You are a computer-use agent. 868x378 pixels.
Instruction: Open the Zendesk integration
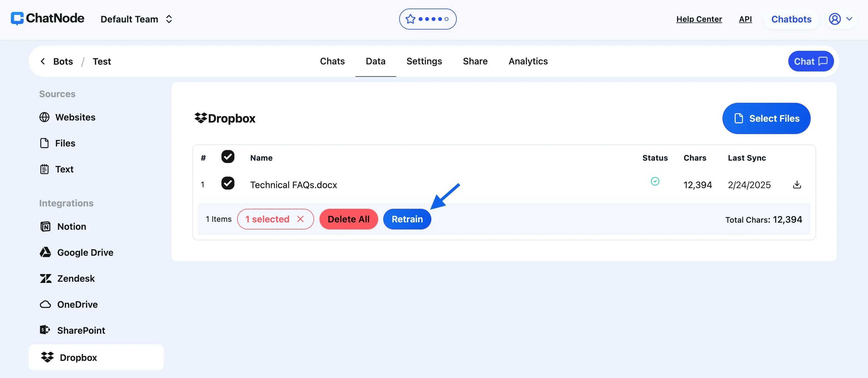point(76,278)
